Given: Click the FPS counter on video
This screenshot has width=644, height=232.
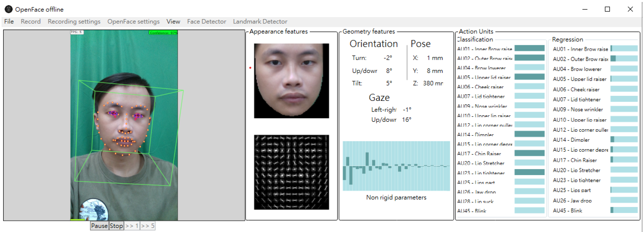Looking at the screenshot, I should pyautogui.click(x=77, y=32).
